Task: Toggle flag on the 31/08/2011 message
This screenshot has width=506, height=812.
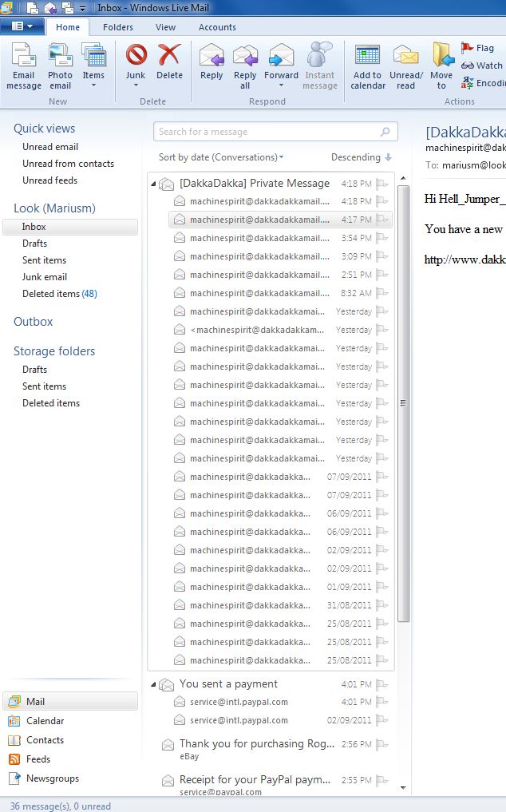Action: [x=382, y=605]
